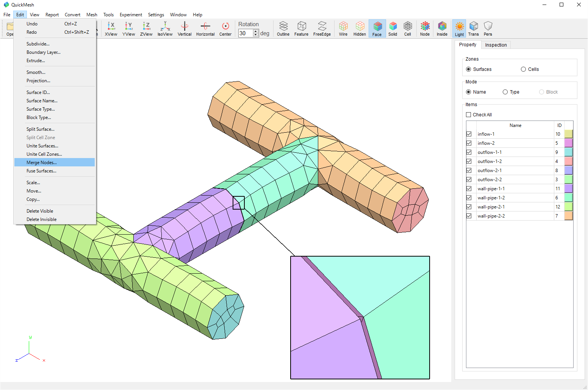
Task: Rotate about Vertical axis
Action: [185, 29]
